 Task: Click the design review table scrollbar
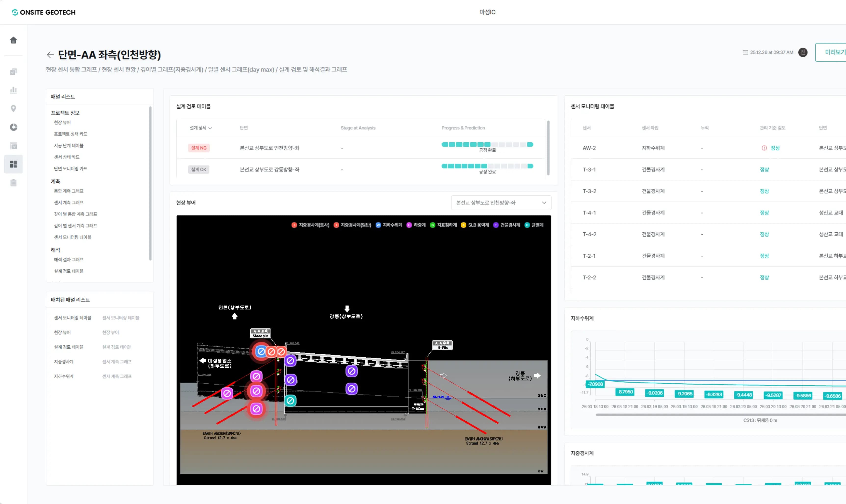pyautogui.click(x=548, y=148)
